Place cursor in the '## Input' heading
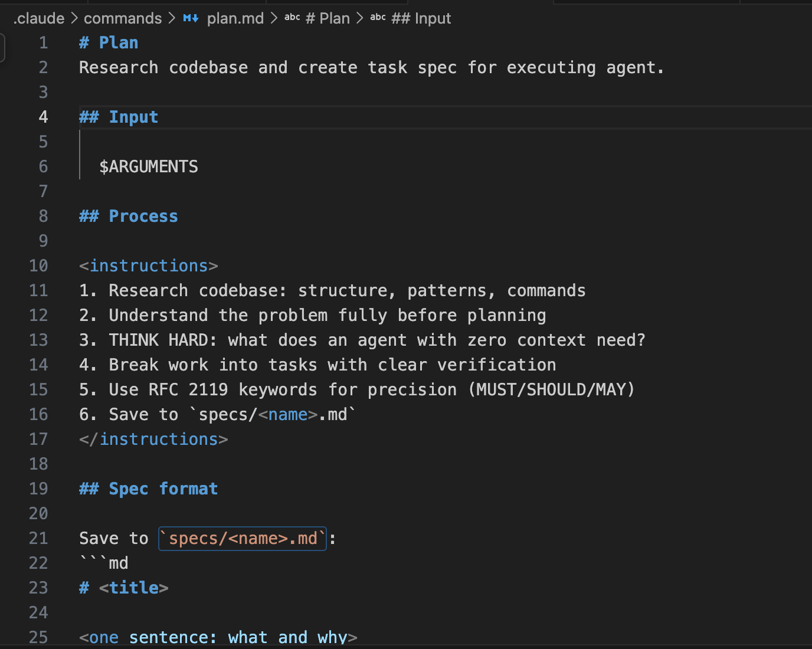 click(119, 117)
